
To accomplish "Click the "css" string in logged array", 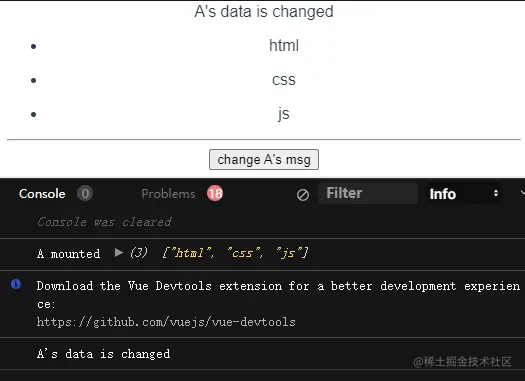I will [244, 253].
